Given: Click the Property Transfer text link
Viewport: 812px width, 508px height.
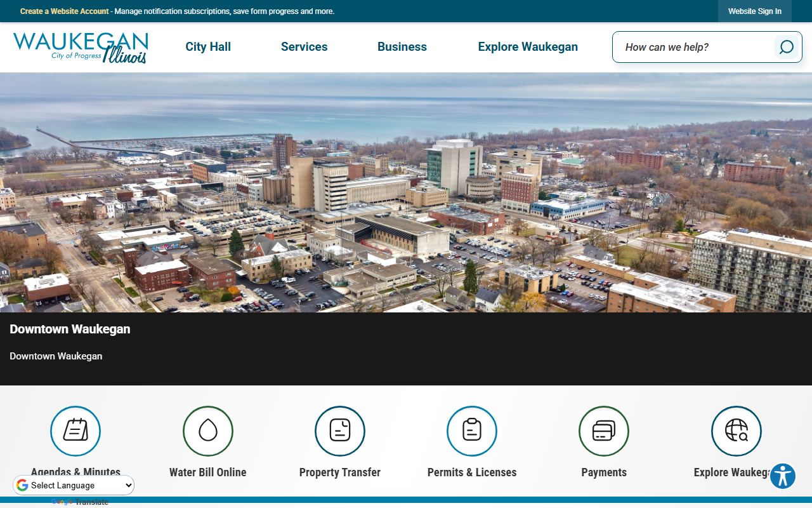Looking at the screenshot, I should tap(340, 472).
